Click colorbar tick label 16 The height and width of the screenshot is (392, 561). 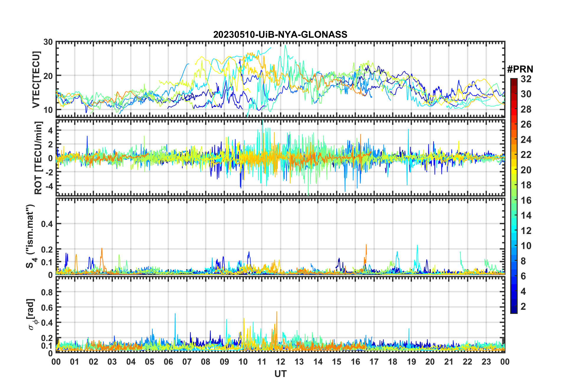(x=526, y=200)
